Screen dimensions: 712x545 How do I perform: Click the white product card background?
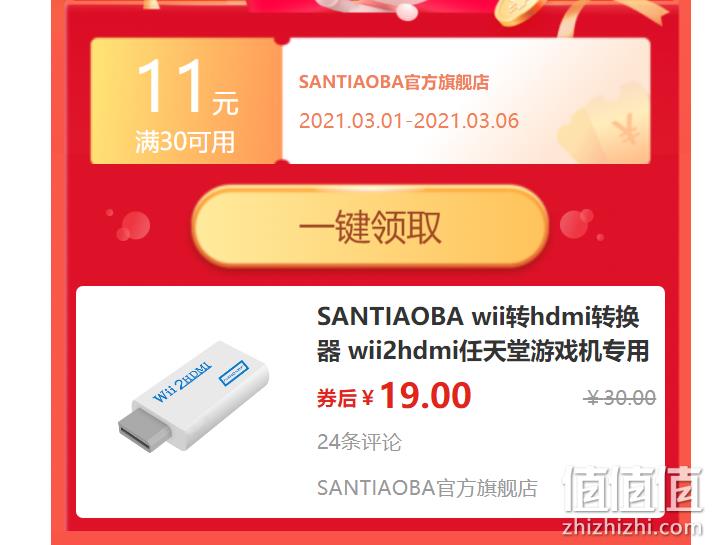(x=370, y=402)
